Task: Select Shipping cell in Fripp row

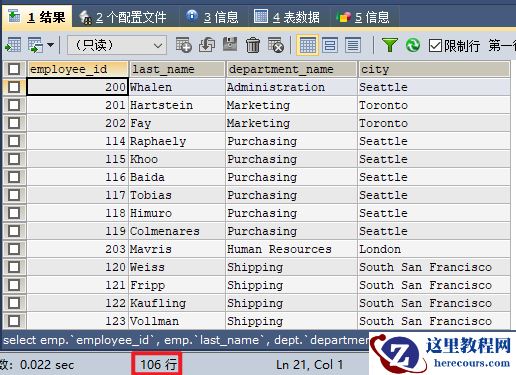Action: pyautogui.click(x=291, y=285)
